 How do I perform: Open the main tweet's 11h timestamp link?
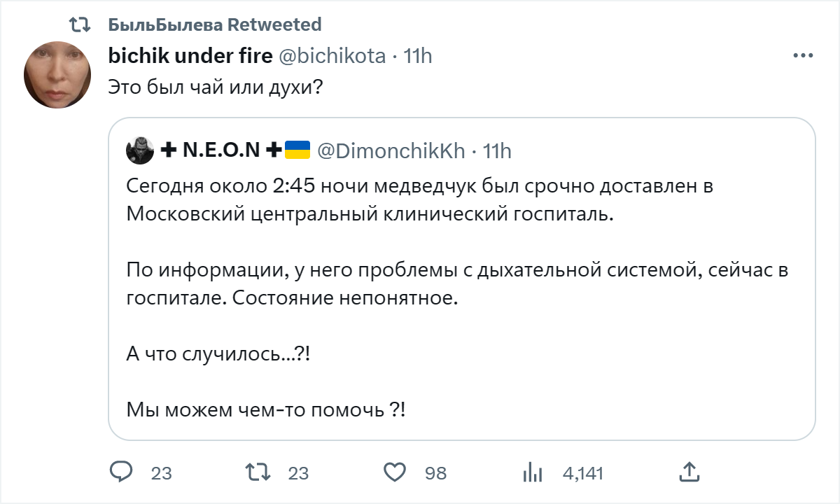click(x=418, y=56)
